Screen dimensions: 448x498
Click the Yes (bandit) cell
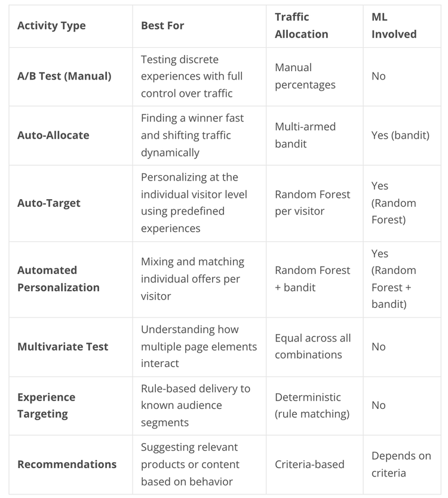400,135
